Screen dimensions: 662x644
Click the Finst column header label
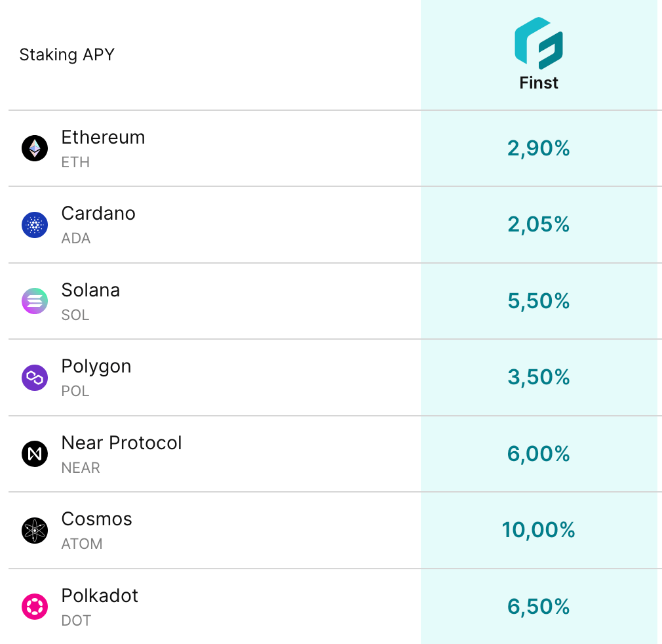(x=538, y=83)
